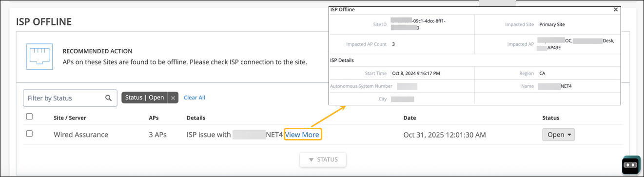Viewport: 644px width, 177px height.
Task: Click Region value CA in popup
Action: tap(542, 74)
